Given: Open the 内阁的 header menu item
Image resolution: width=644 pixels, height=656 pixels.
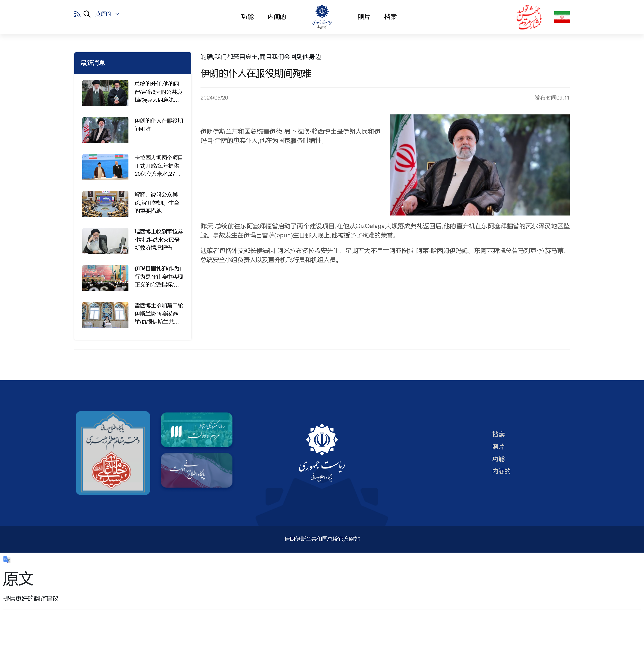Looking at the screenshot, I should [277, 17].
